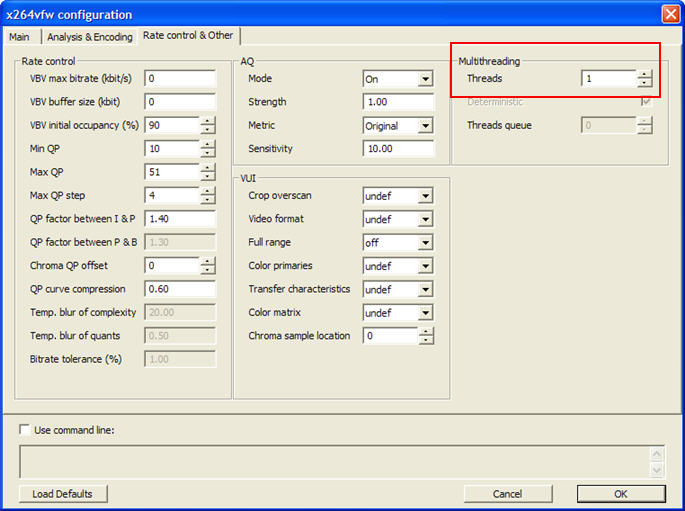This screenshot has height=511, width=685.
Task: Click the Load Defaults button
Action: 63,494
